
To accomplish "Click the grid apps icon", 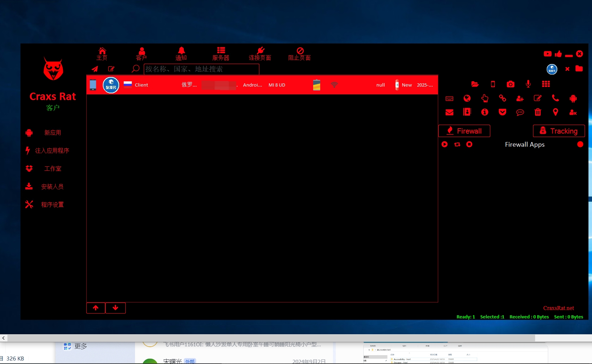I will tap(546, 84).
